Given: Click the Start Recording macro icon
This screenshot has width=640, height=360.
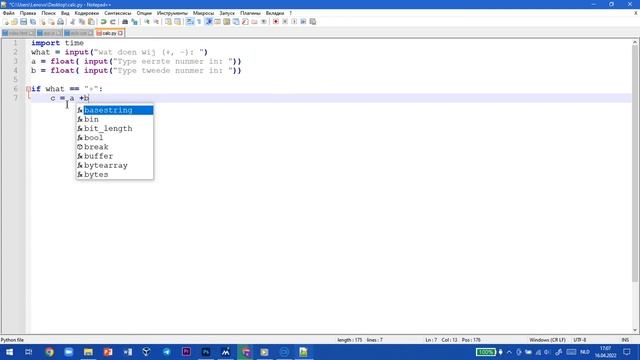Looking at the screenshot, I should (x=276, y=22).
